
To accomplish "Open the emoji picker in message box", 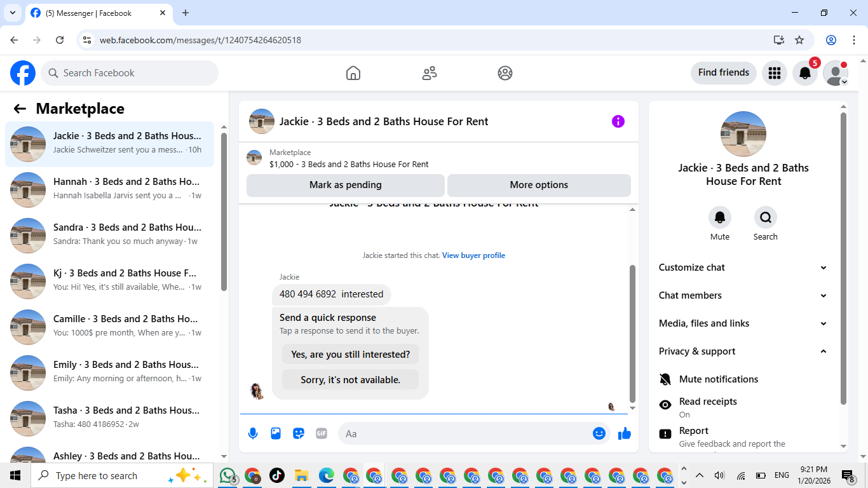I will (x=599, y=433).
